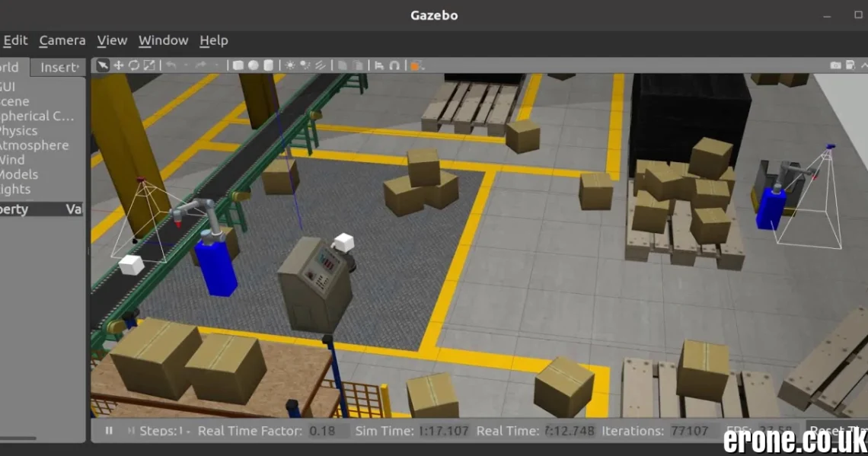The width and height of the screenshot is (868, 456).
Task: Expand the Lights tree item
Action: pyautogui.click(x=15, y=189)
